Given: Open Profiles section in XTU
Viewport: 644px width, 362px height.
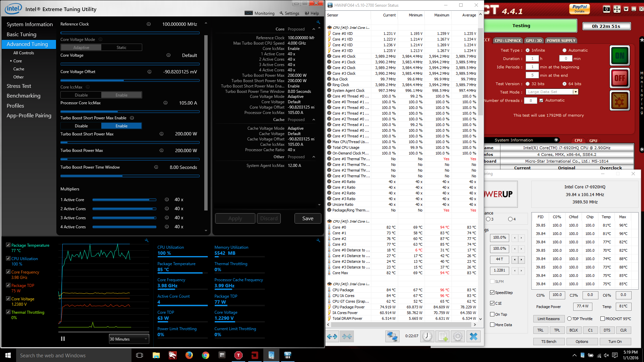Looking at the screenshot, I should click(x=15, y=106).
